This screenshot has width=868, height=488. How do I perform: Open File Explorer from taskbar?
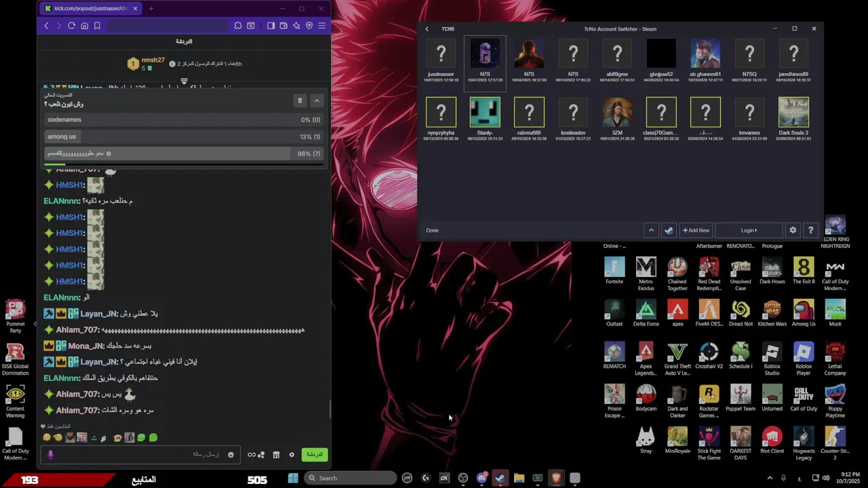pyautogui.click(x=519, y=479)
